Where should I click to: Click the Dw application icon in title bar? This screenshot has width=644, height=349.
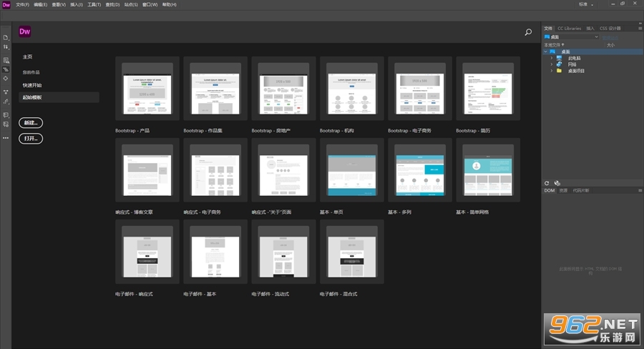[6, 4]
